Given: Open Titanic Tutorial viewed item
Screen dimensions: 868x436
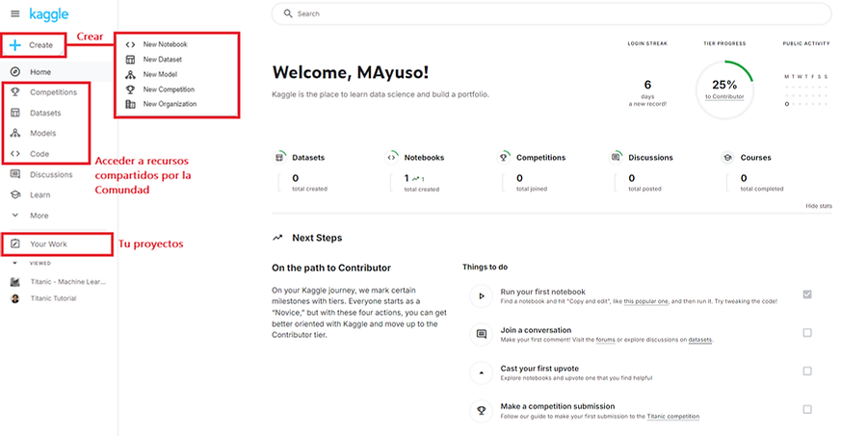Looking at the screenshot, I should (53, 298).
